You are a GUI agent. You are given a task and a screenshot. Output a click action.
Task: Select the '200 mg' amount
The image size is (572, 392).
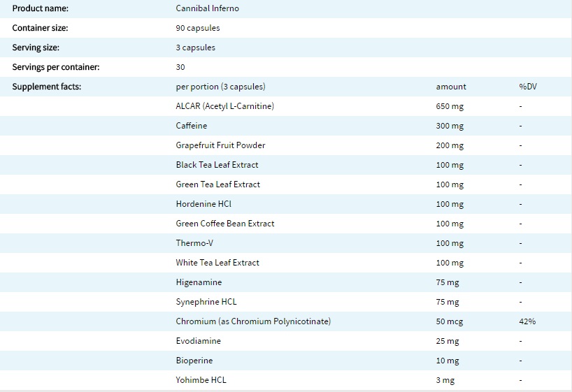point(450,146)
